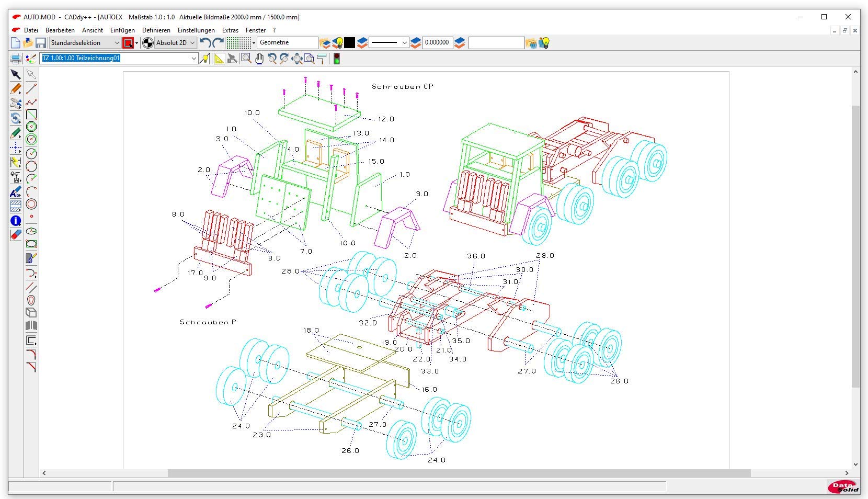Click the traffic light icon
Viewport: 868px width, 499px height.
click(x=337, y=59)
